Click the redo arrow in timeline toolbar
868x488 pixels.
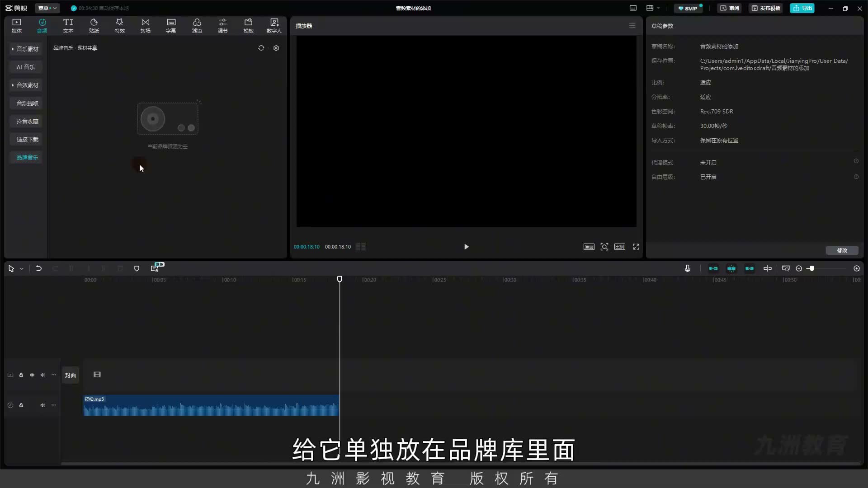[55, 268]
